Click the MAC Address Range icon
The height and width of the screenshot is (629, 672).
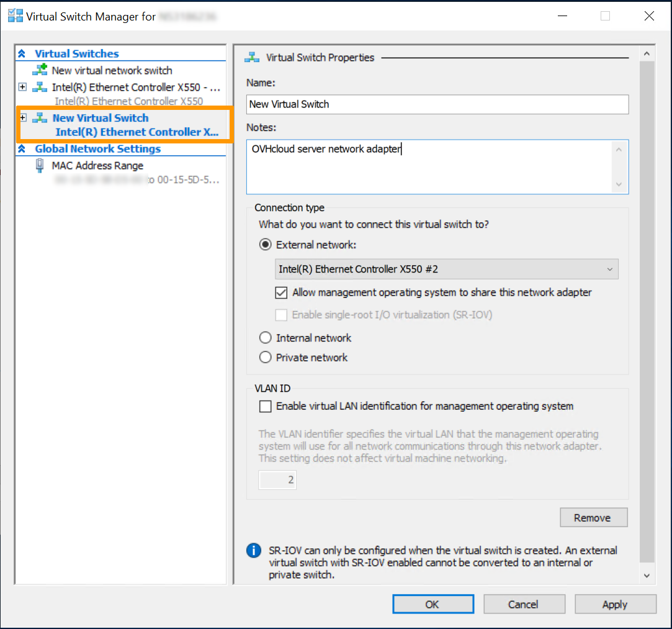point(40,166)
